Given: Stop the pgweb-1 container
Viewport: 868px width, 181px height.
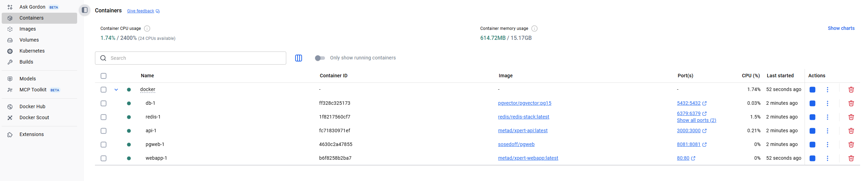Looking at the screenshot, I should coord(812,145).
